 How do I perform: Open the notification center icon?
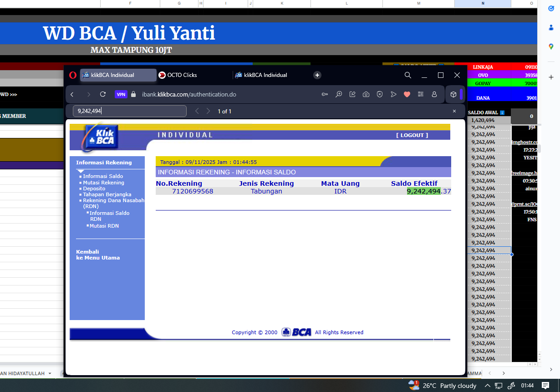545,386
